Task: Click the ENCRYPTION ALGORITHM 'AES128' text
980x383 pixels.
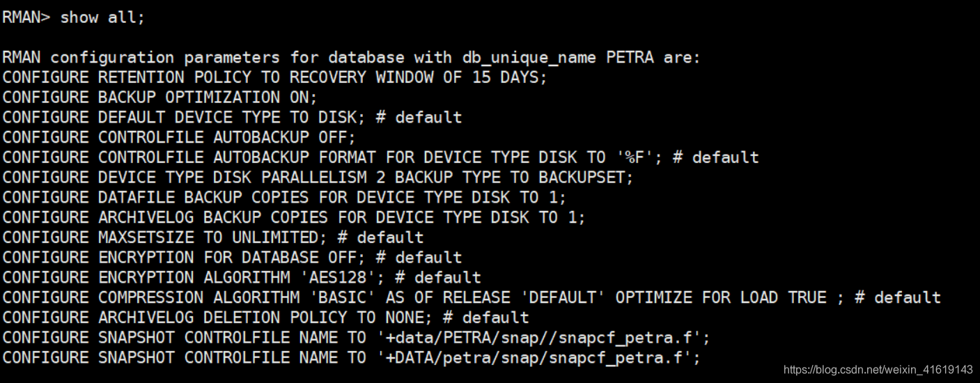Action: [x=242, y=278]
